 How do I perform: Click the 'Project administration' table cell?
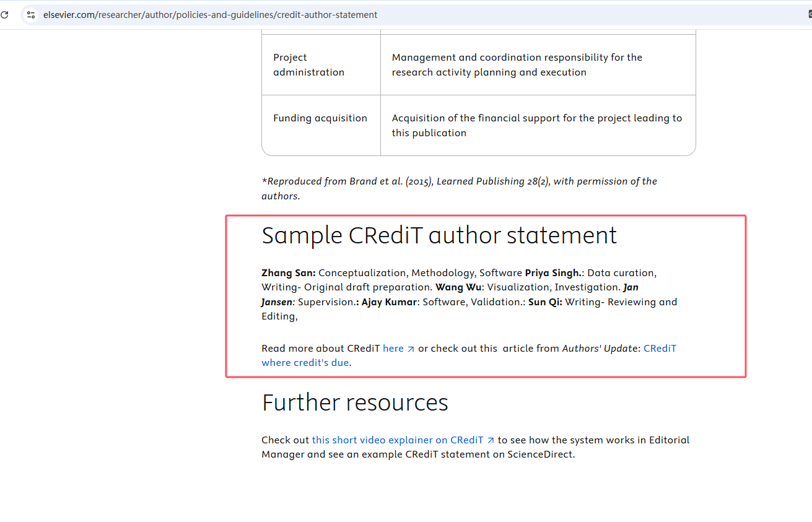[308, 64]
